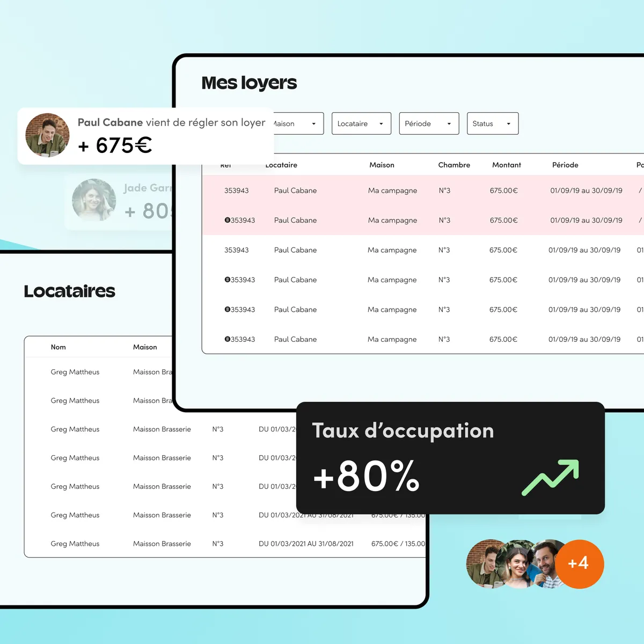The height and width of the screenshot is (644, 644).
Task: Click Jade's faded avatar photo
Action: click(x=94, y=200)
